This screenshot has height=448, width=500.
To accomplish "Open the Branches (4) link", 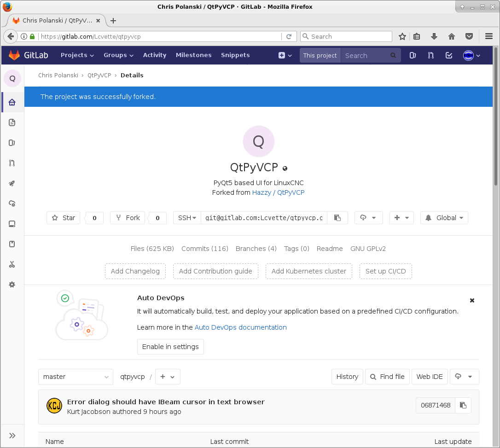I will click(x=256, y=249).
